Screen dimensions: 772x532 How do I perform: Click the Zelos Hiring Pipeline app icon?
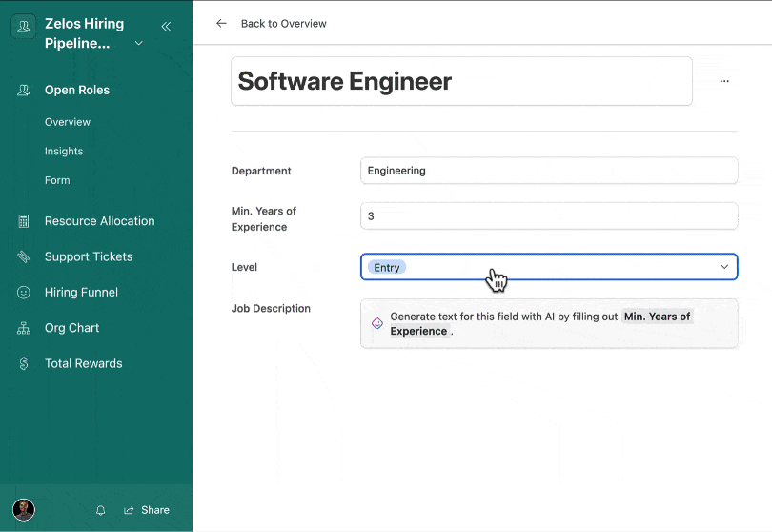[23, 26]
